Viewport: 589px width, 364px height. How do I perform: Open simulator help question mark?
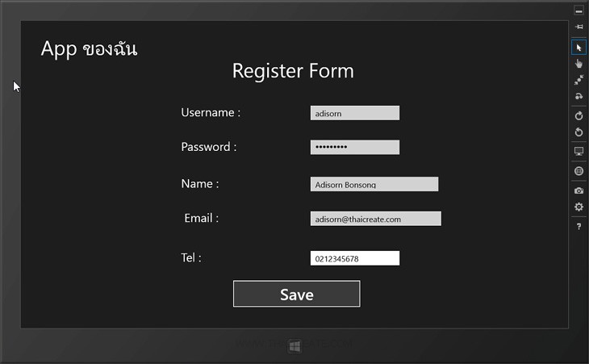coord(579,226)
